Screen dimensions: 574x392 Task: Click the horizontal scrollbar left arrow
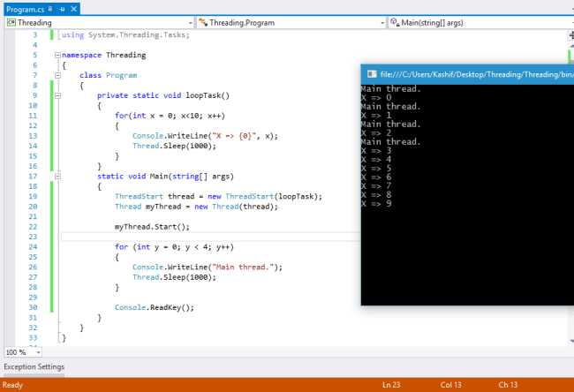point(47,351)
